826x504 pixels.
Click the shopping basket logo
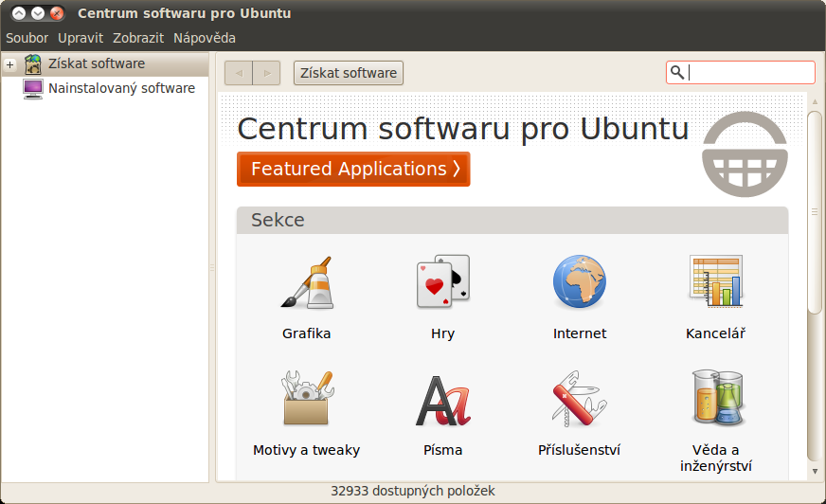tap(745, 154)
